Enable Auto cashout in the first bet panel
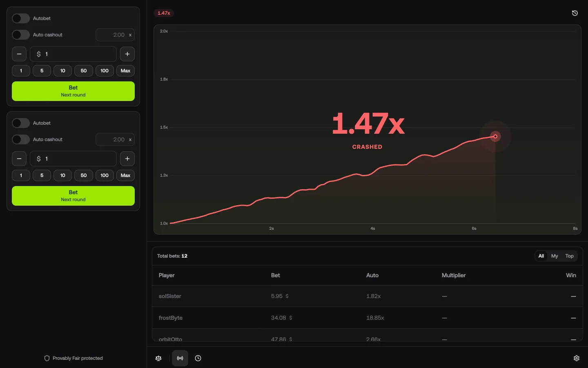The width and height of the screenshot is (588, 368). [x=21, y=35]
